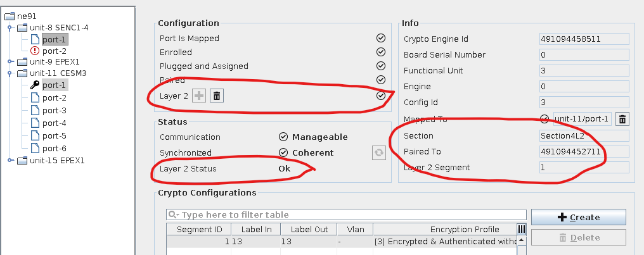Expand the unit-15 EPEX1 tree node
Image resolution: width=644 pixels, height=255 pixels.
pos(10,160)
